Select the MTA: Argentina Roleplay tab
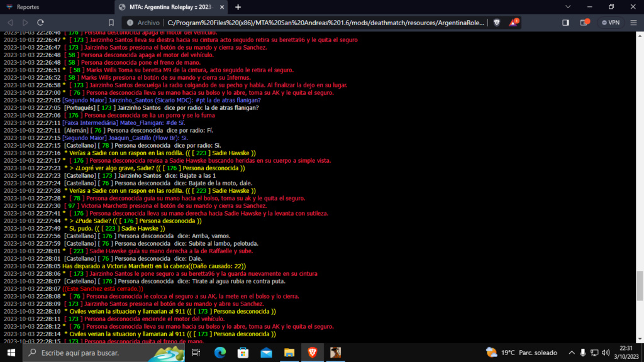 [x=170, y=7]
